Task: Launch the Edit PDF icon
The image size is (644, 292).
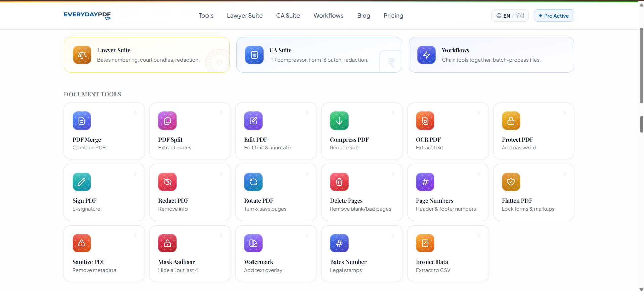Action: point(253,121)
